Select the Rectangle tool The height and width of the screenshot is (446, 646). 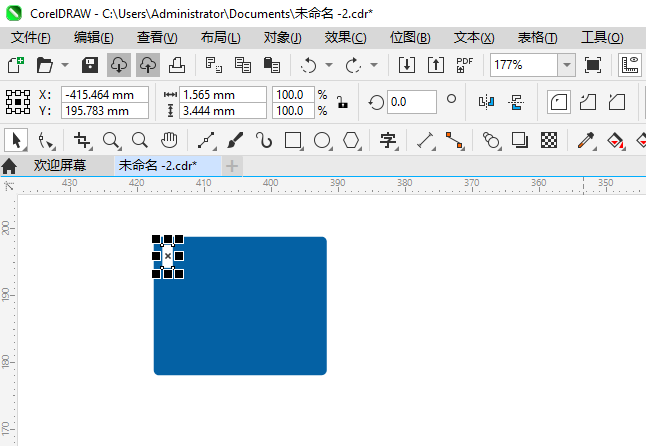pyautogui.click(x=293, y=140)
